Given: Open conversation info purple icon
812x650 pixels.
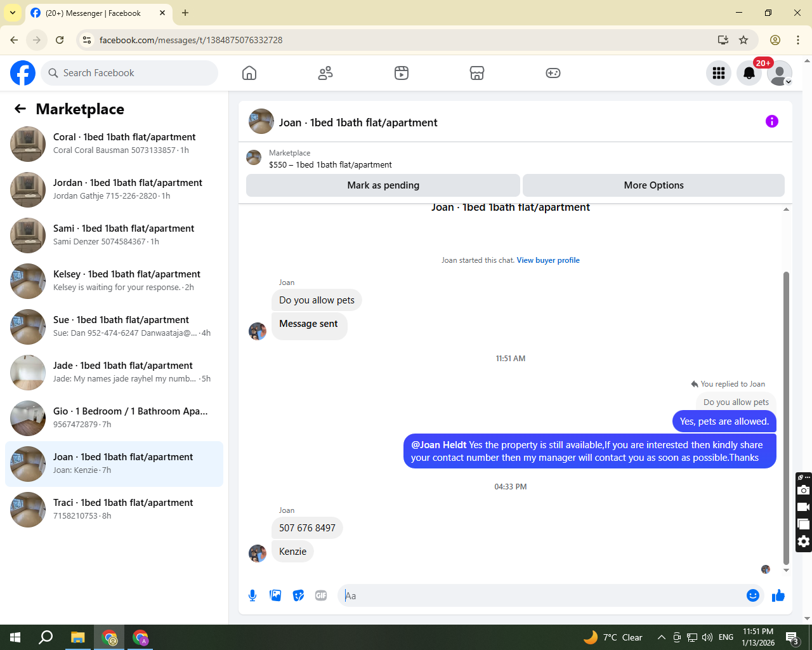Looking at the screenshot, I should coord(772,121).
